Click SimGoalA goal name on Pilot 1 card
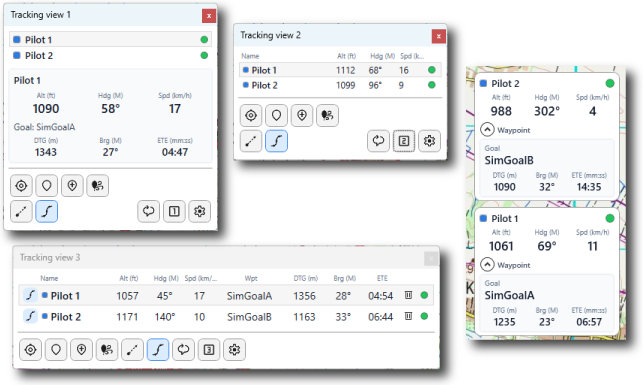The image size is (643, 385). click(x=509, y=295)
